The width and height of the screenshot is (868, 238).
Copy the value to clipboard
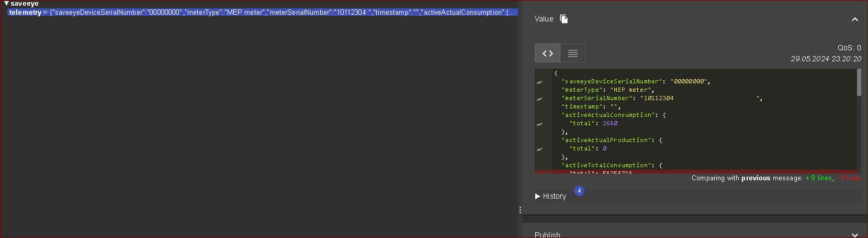click(564, 19)
